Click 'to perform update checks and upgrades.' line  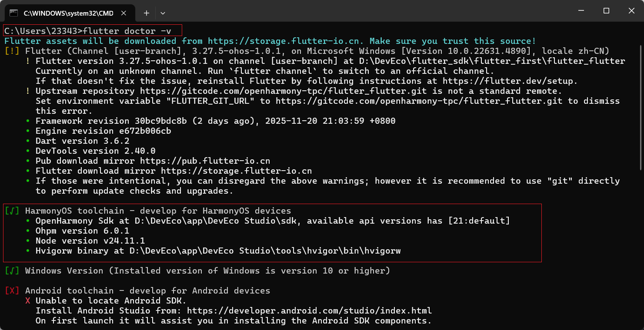[x=135, y=191]
